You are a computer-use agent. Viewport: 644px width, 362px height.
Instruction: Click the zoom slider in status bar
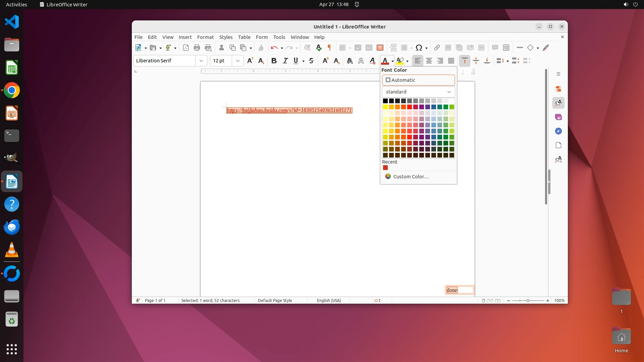(x=528, y=301)
